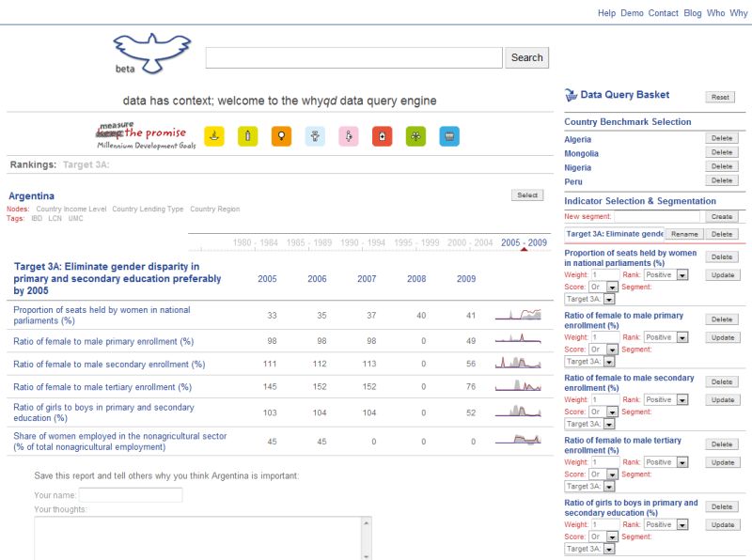This screenshot has height=560, width=752.
Task: Select the 1995 - 1999 time period
Action: click(x=416, y=242)
